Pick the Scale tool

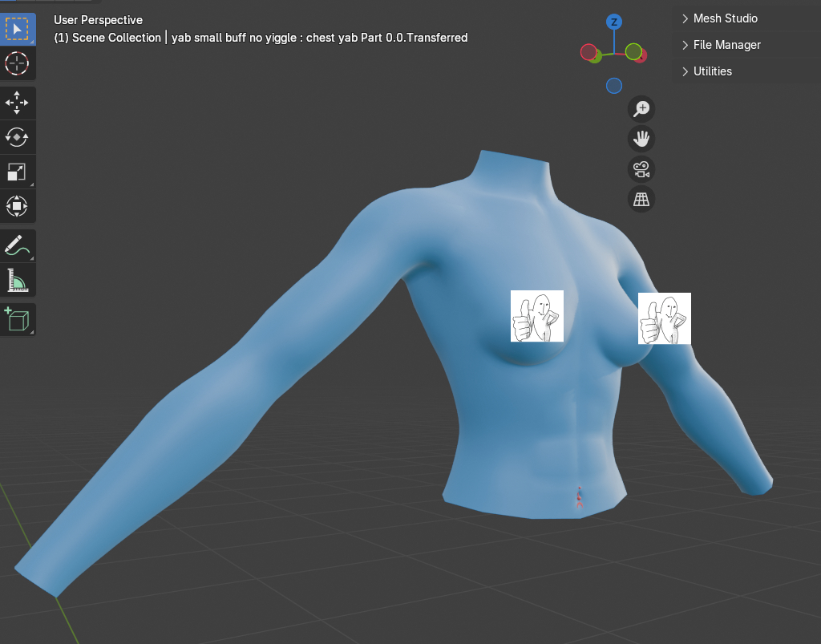pos(17,172)
